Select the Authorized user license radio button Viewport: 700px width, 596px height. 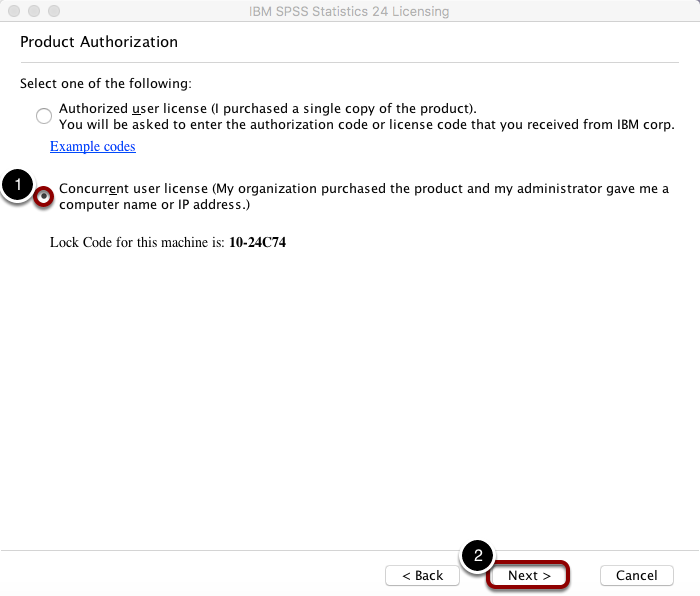pos(44,116)
